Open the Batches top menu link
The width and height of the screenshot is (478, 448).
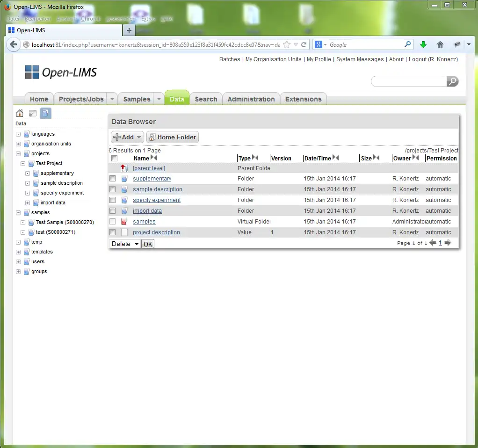click(x=230, y=59)
